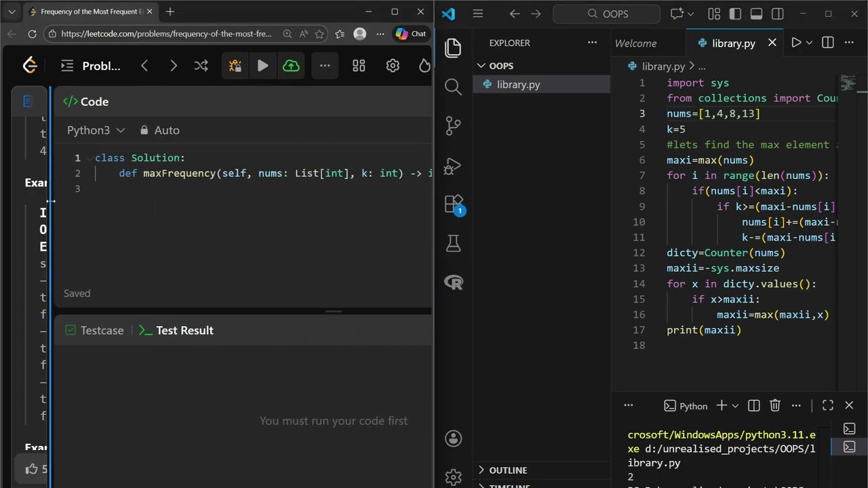
Task: Open LeetCode settings gear
Action: pyautogui.click(x=393, y=66)
